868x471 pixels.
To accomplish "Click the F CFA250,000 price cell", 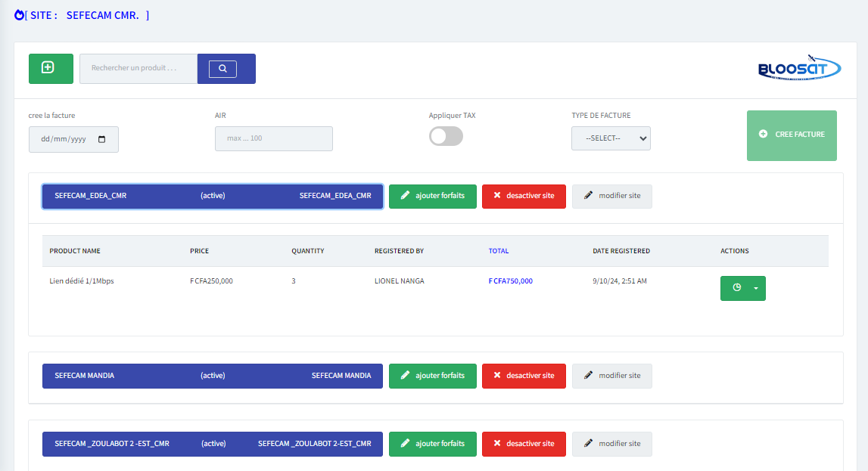I will click(x=211, y=280).
